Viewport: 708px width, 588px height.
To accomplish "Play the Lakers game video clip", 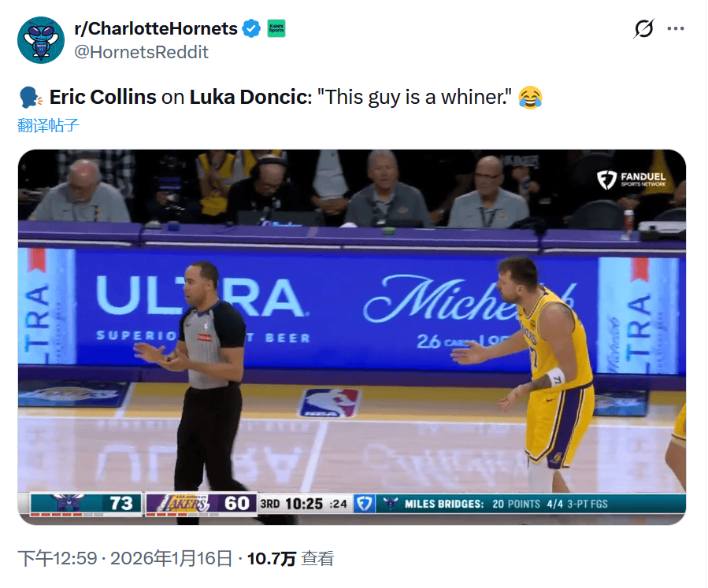I will click(352, 315).
